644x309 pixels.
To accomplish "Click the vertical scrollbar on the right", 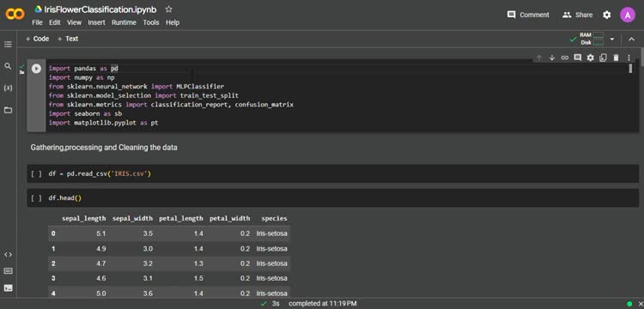I will (x=641, y=58).
